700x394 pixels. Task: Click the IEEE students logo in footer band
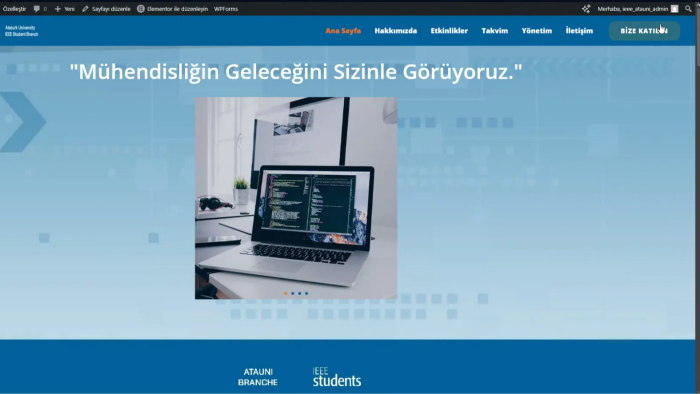pyautogui.click(x=337, y=377)
